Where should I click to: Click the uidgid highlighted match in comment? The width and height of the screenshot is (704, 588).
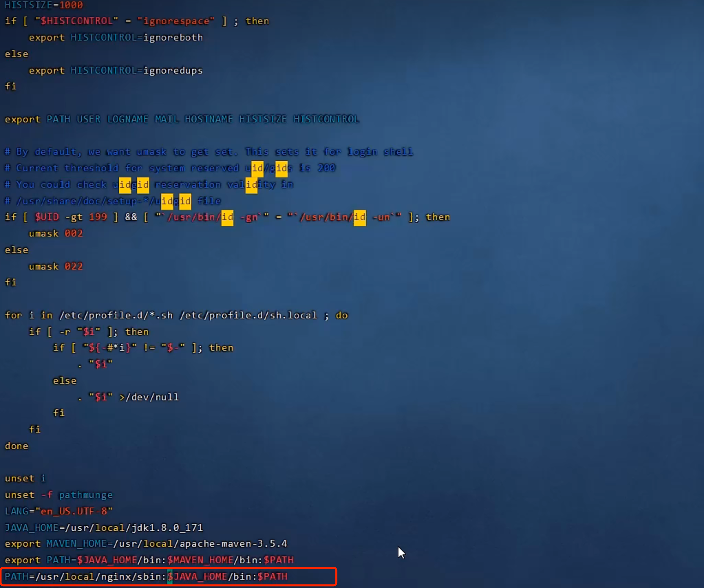[134, 185]
